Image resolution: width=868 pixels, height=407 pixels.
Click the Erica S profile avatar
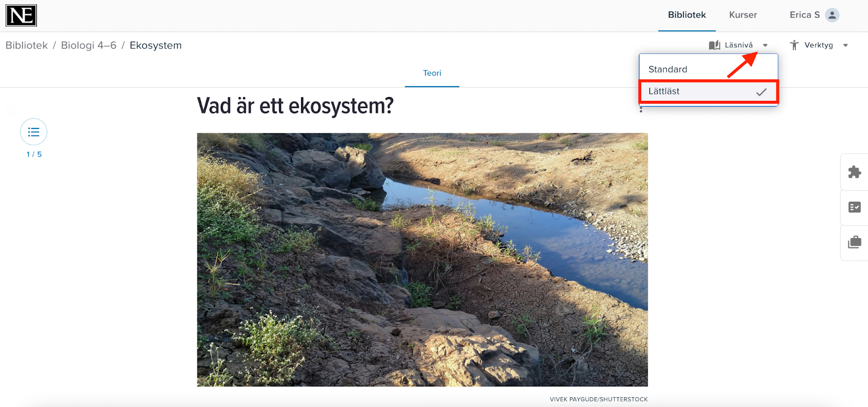(x=832, y=15)
